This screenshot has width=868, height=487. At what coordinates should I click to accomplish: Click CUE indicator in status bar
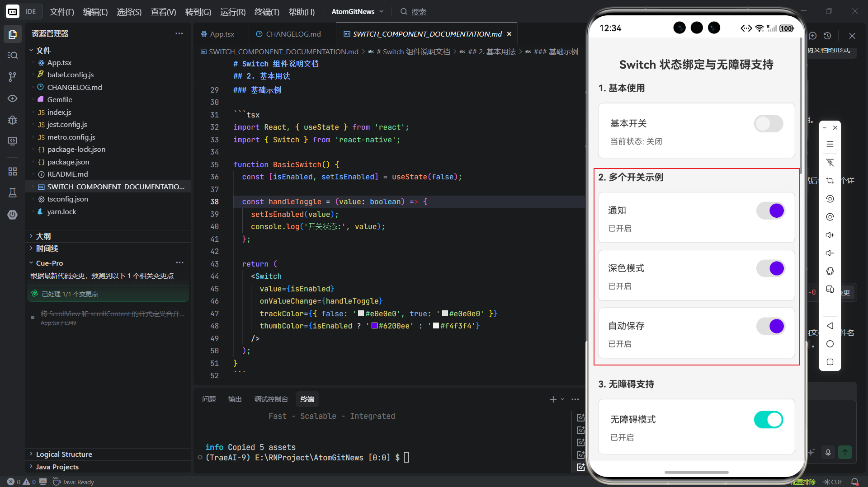[x=833, y=482]
